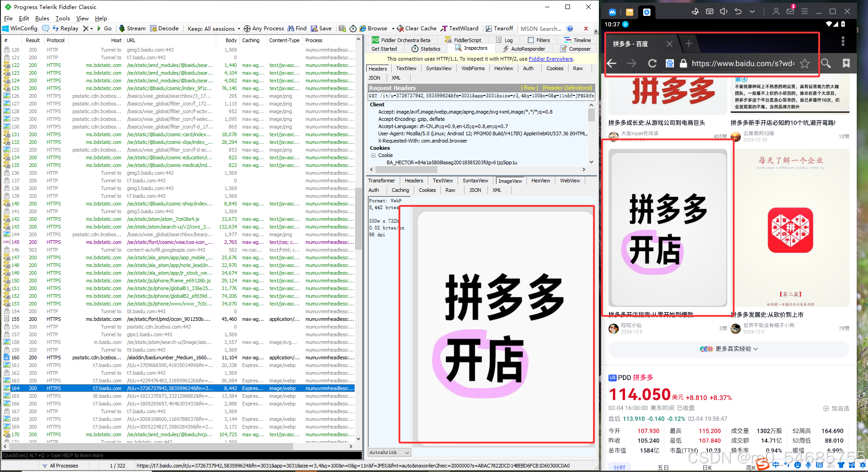Open the Find sessions tool

point(297,28)
